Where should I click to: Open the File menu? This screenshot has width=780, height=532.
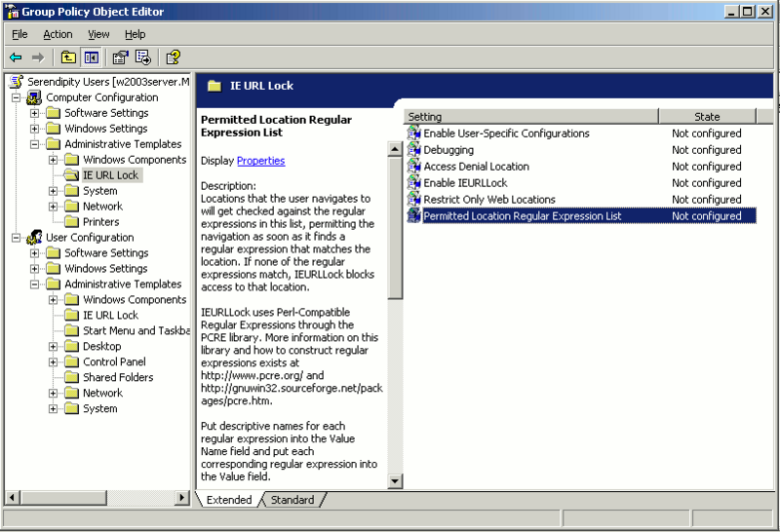19,34
